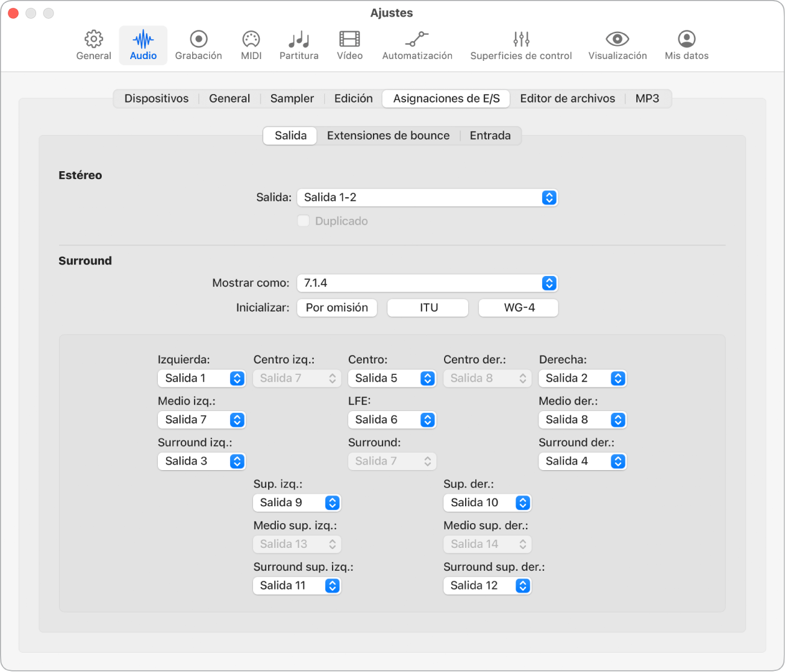Open Mis datos profile icon
This screenshot has height=672, width=785.
click(686, 40)
